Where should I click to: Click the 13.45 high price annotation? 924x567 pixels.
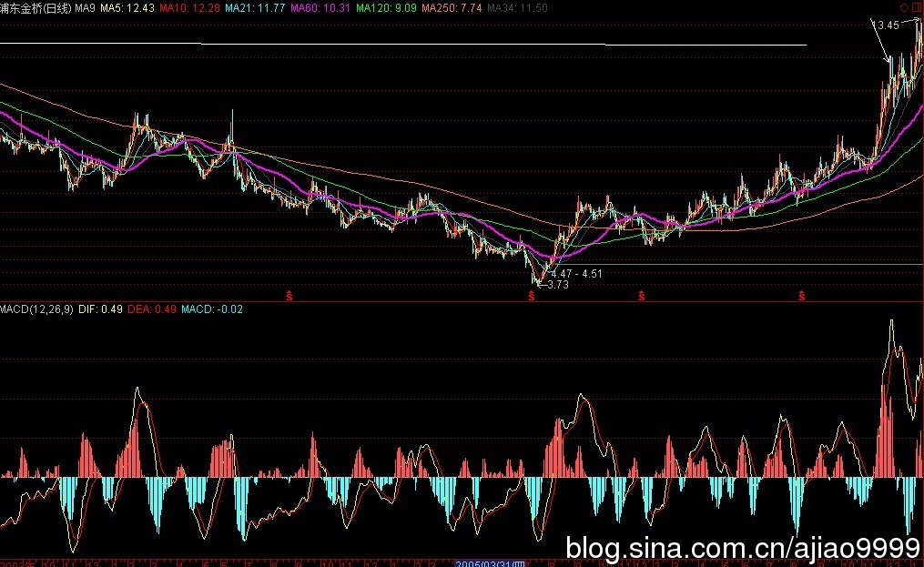[x=886, y=25]
